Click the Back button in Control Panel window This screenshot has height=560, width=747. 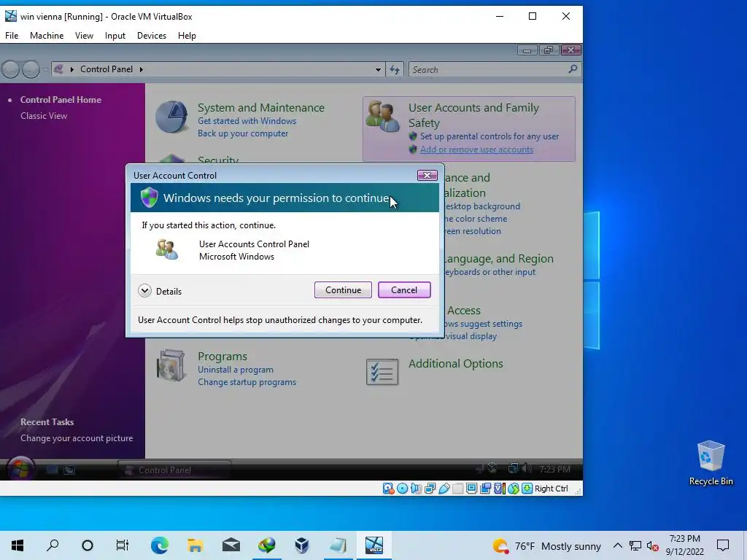(11, 69)
